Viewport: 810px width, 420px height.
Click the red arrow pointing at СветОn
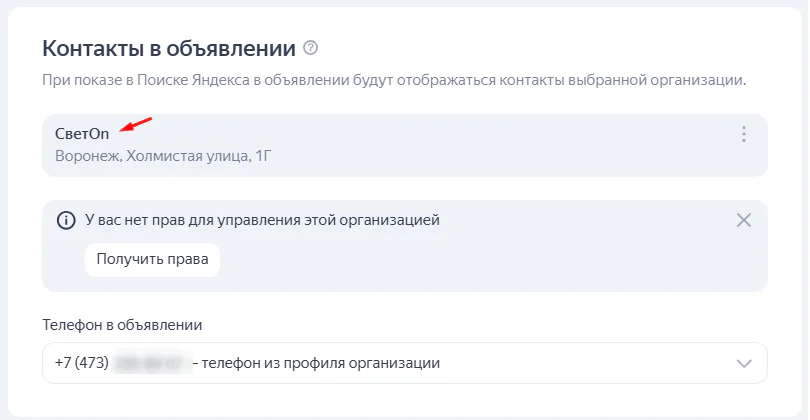pos(135,125)
